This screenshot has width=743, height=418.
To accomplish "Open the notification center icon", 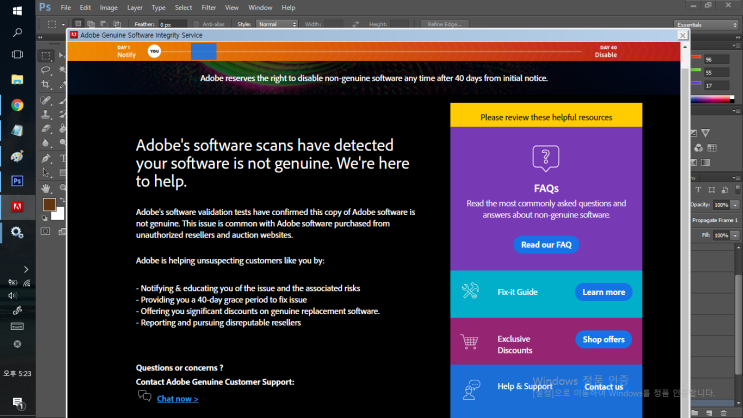I will point(18,403).
